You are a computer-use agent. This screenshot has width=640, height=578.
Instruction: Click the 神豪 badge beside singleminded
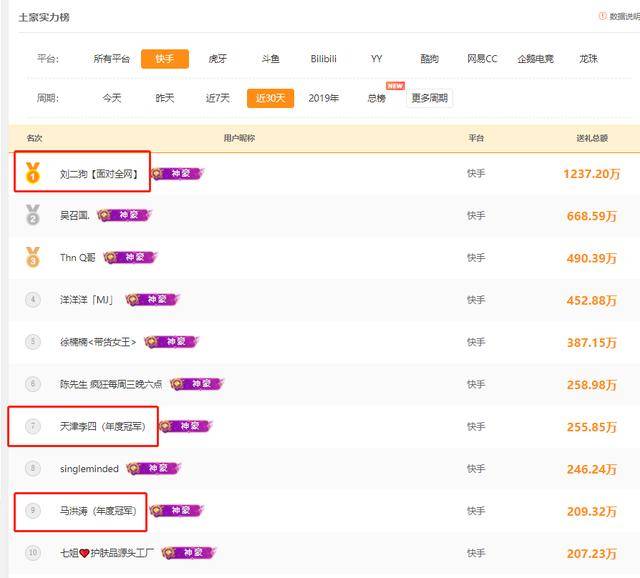tap(153, 468)
